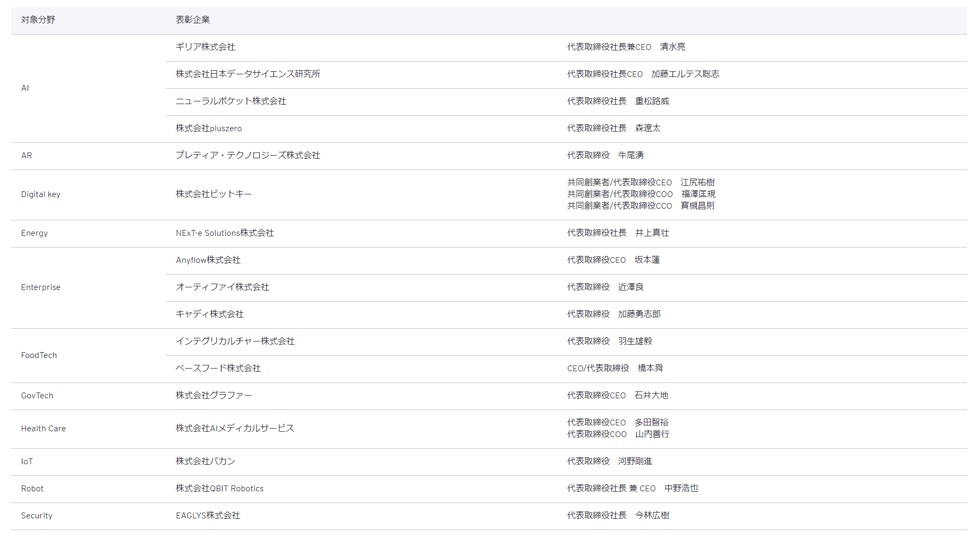Viewport: 980px width, 546px height.
Task: Click EAGLYS株式会社 in Security row
Action: click(x=208, y=516)
